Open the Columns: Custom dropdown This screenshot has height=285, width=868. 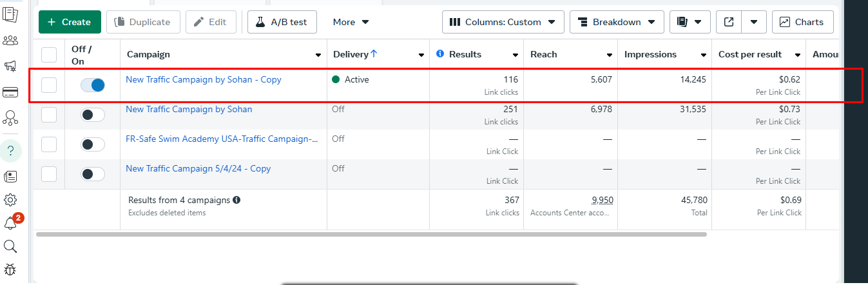click(503, 22)
